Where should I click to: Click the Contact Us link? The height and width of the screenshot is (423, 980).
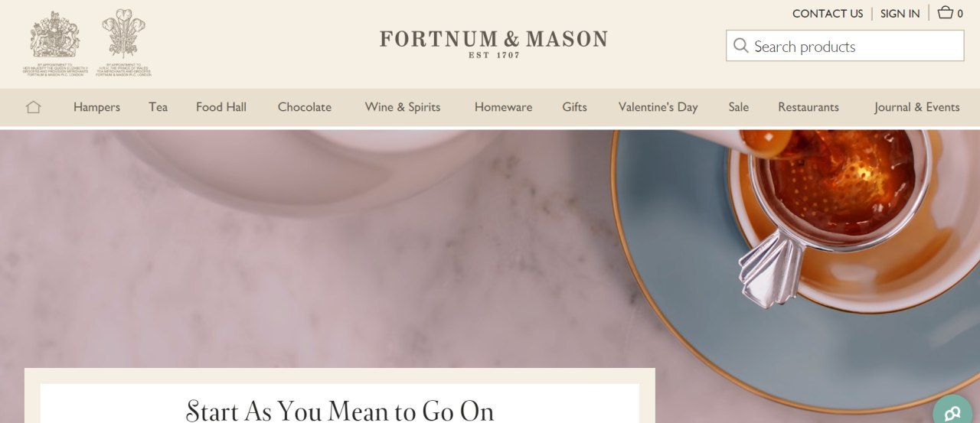828,13
